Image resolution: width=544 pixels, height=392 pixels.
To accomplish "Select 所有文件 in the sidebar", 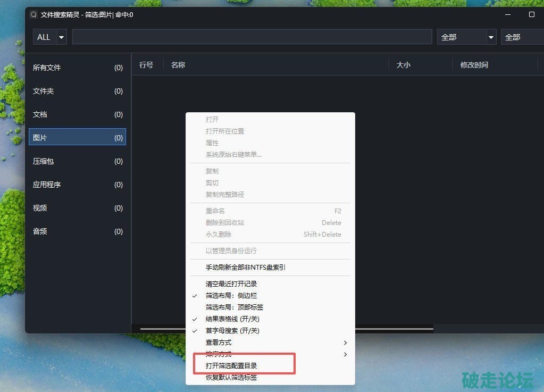I will (x=77, y=68).
